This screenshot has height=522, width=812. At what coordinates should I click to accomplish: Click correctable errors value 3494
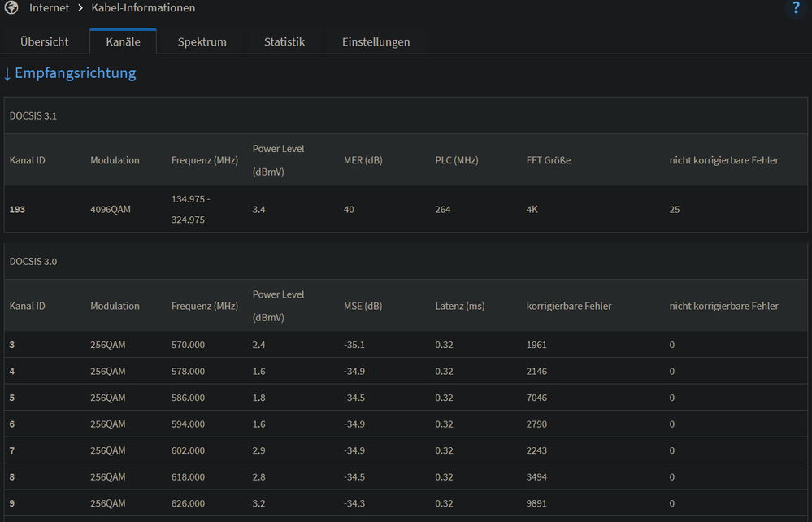536,477
